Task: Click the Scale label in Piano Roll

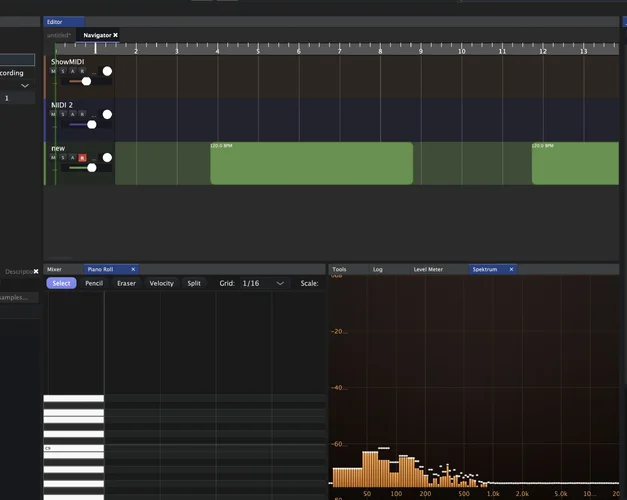Action: [310, 283]
